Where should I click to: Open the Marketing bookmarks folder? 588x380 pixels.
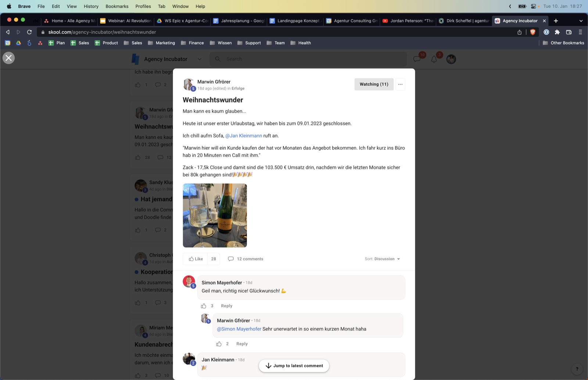tap(161, 43)
